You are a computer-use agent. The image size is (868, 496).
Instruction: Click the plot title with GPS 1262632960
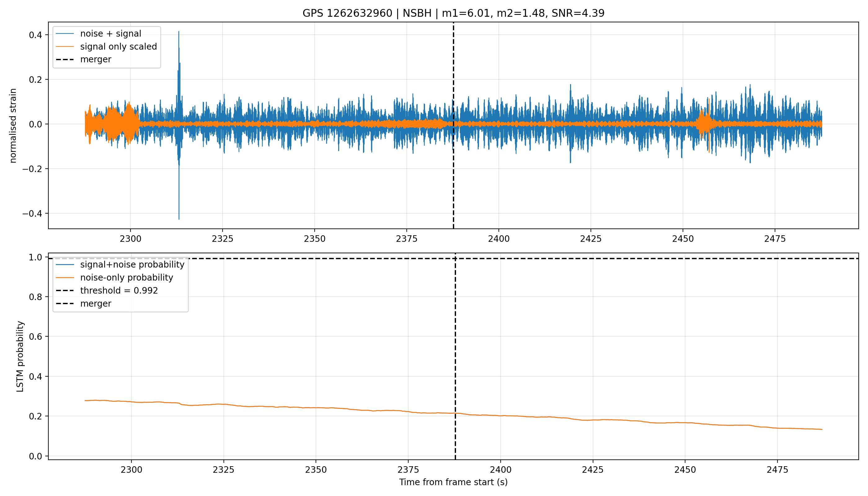pyautogui.click(x=454, y=13)
